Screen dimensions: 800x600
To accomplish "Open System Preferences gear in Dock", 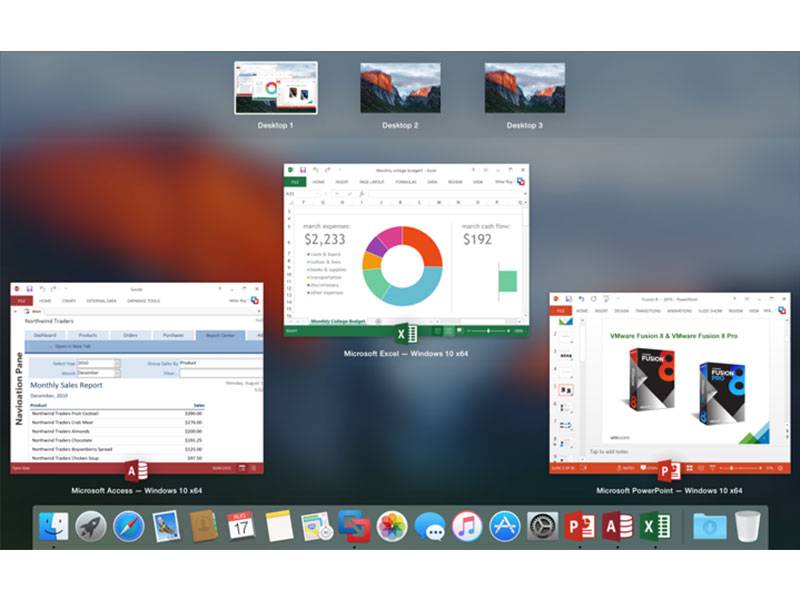I will (542, 526).
